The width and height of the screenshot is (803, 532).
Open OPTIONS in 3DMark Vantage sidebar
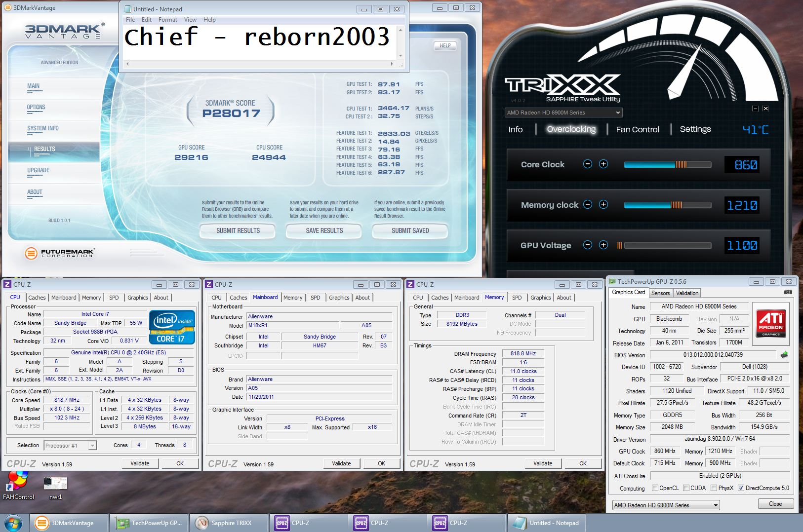pyautogui.click(x=36, y=107)
